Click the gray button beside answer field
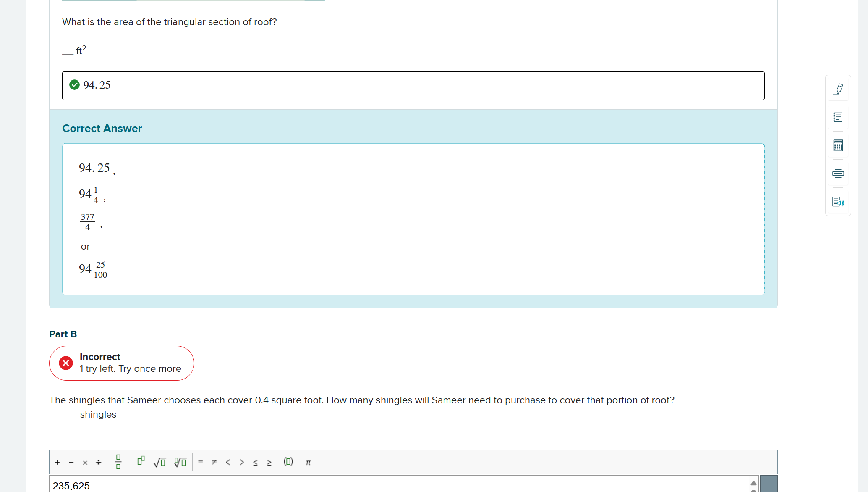The width and height of the screenshot is (868, 492). coord(769,484)
